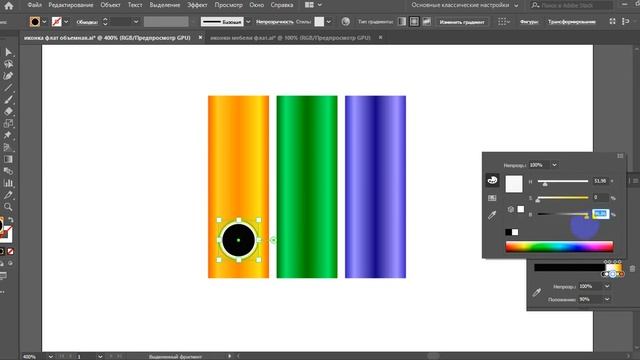This screenshot has height=360, width=640.
Task: Open gradient stop location dropdown
Action: click(x=607, y=299)
